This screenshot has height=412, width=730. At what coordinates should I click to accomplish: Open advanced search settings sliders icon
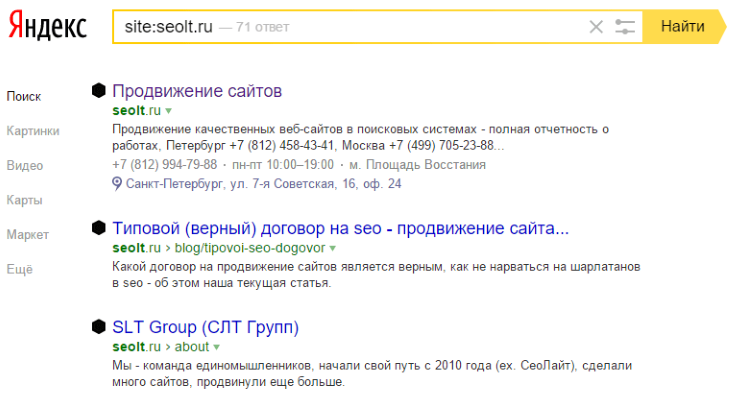point(624,27)
